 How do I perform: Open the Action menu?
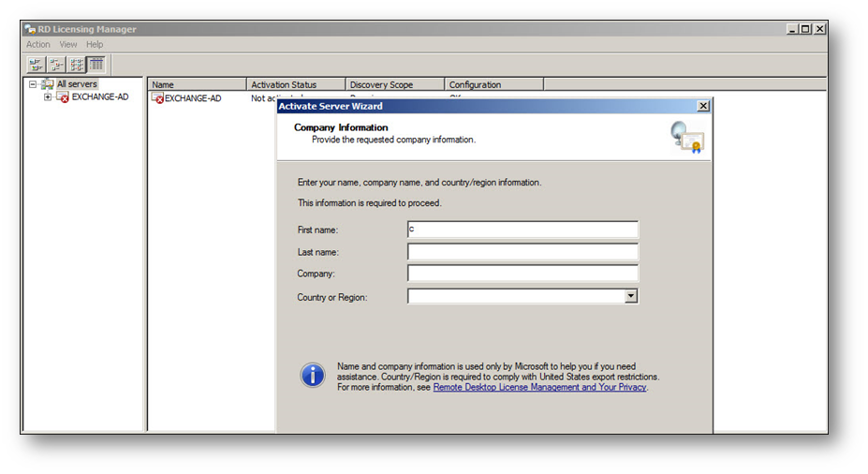[38, 44]
